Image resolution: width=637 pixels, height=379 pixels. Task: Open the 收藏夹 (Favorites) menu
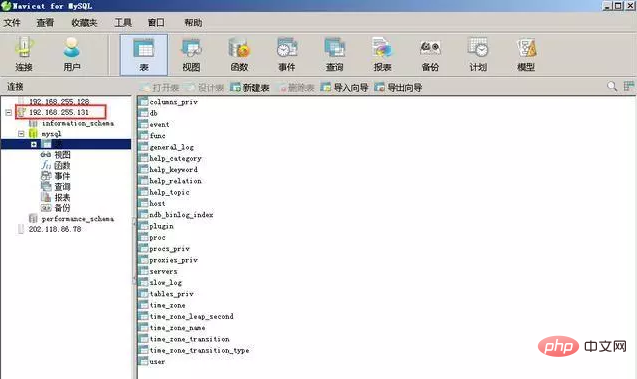point(84,23)
